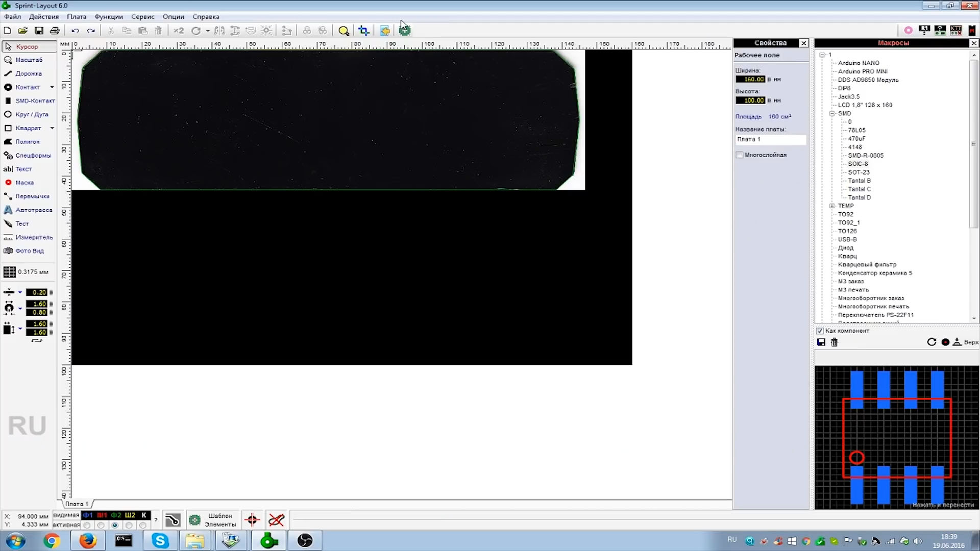Uncheck the Как компонент checkbox

click(820, 331)
